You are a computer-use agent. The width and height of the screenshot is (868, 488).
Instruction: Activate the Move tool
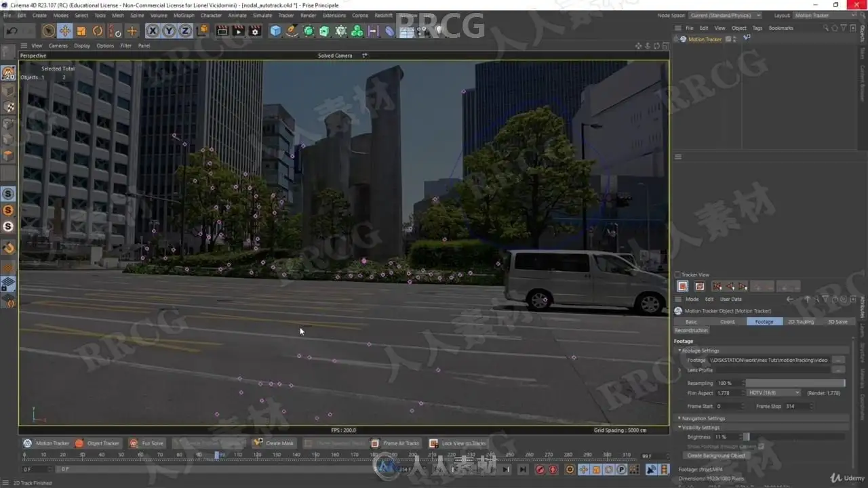click(65, 30)
